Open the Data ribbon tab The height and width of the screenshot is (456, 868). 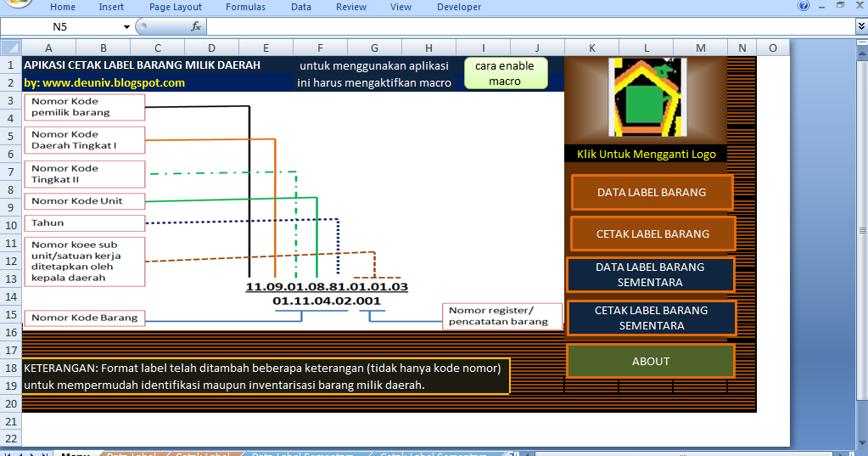(x=301, y=7)
